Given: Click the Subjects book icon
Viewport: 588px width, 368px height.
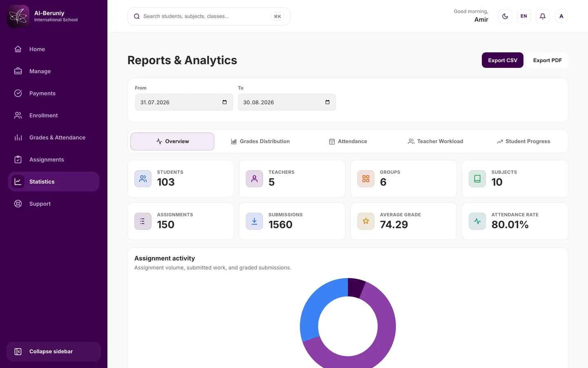Looking at the screenshot, I should [x=477, y=179].
